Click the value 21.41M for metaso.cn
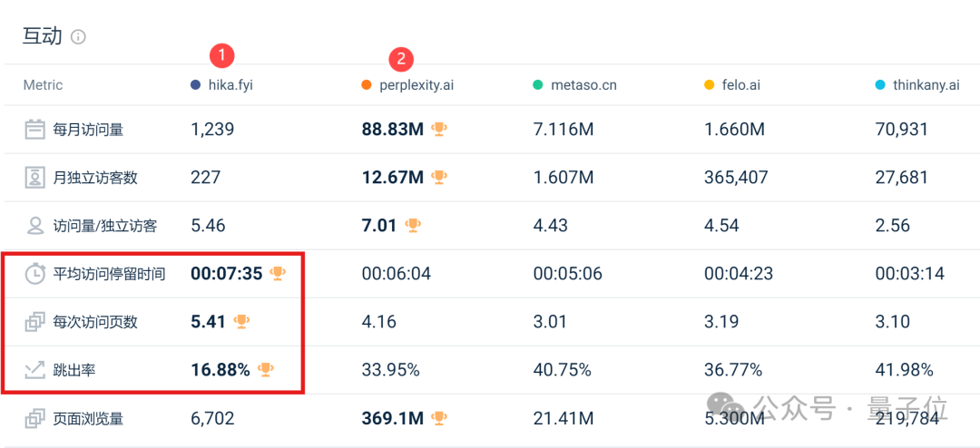The width and height of the screenshot is (980, 448). pos(563,418)
